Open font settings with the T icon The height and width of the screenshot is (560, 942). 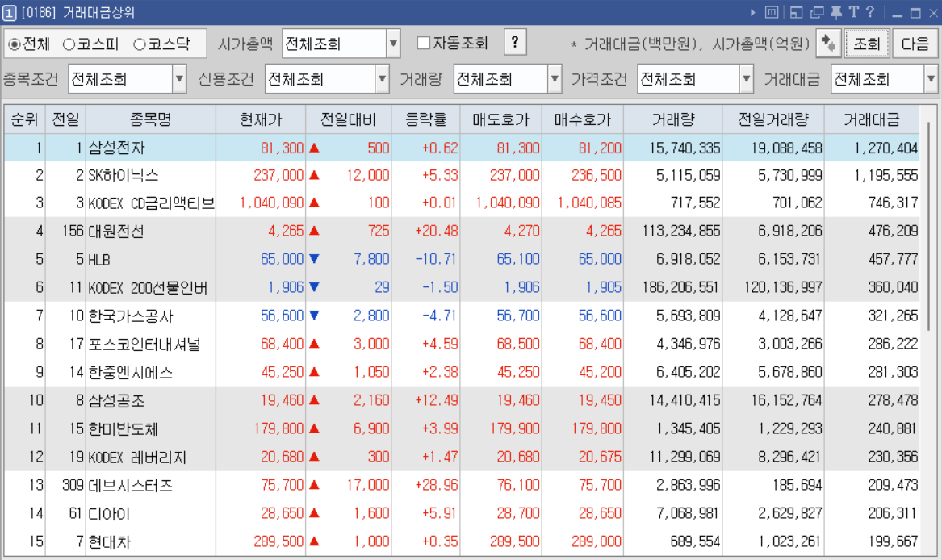point(853,12)
